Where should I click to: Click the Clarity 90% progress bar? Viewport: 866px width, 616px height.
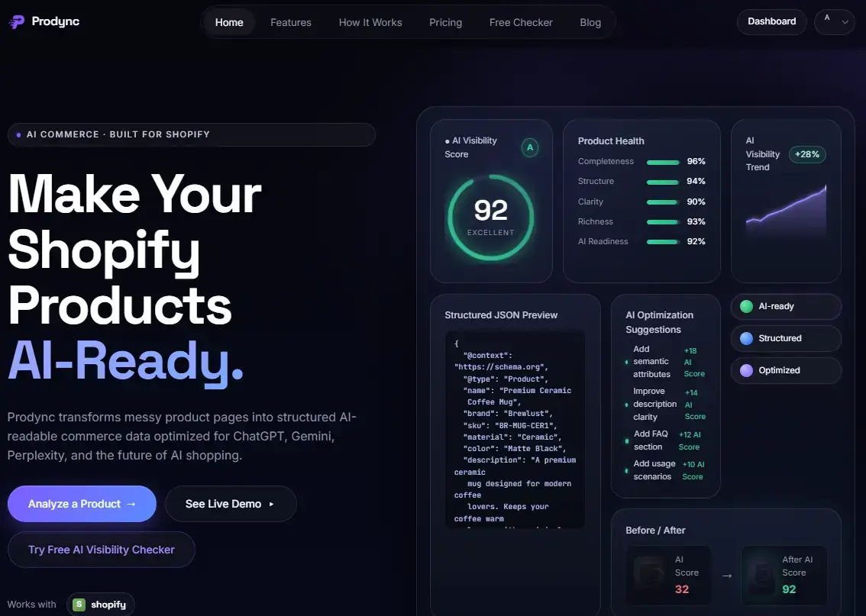(x=663, y=202)
